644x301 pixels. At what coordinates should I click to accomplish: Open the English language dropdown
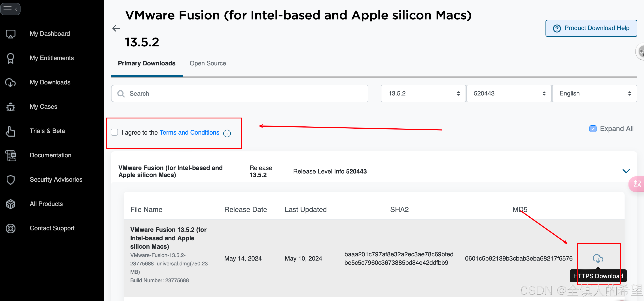[x=594, y=93]
